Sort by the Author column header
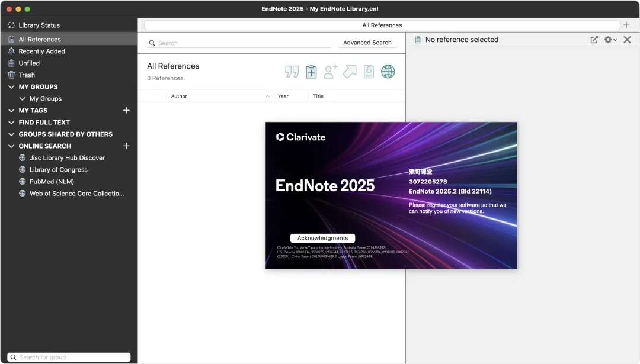This screenshot has width=640, height=364. pyautogui.click(x=220, y=96)
